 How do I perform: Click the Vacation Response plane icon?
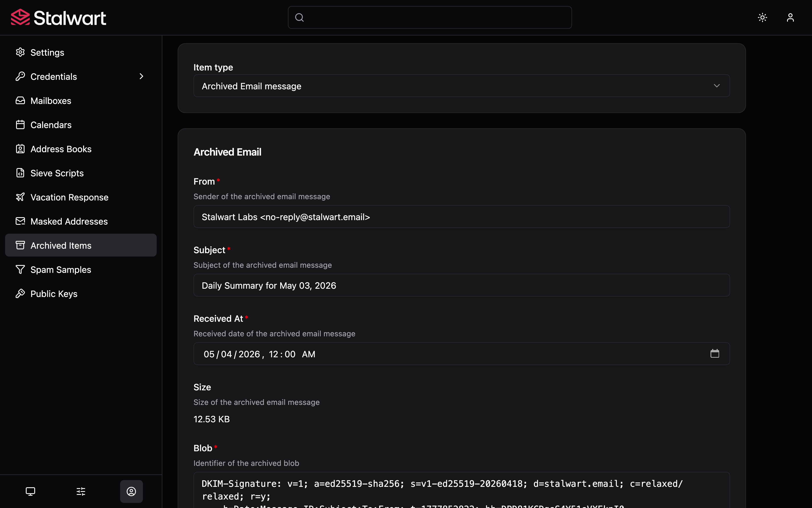click(20, 197)
